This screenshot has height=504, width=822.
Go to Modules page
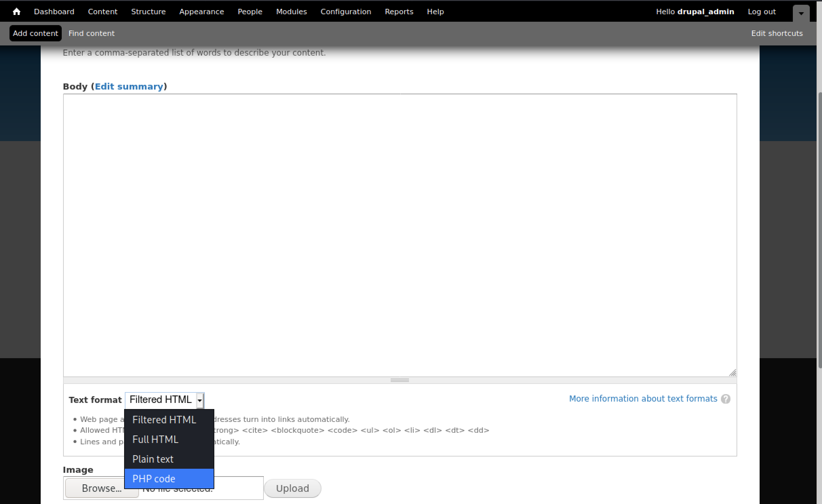pyautogui.click(x=291, y=12)
